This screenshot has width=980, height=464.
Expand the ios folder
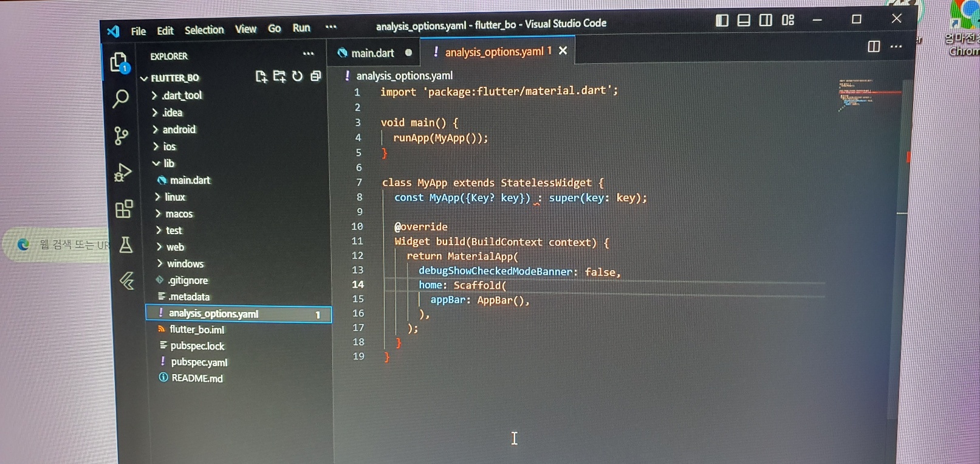click(x=169, y=147)
